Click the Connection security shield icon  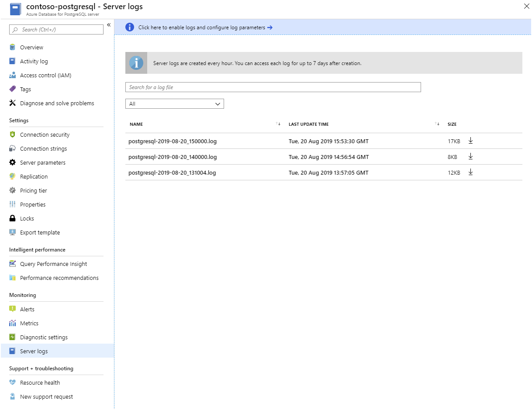(12, 134)
